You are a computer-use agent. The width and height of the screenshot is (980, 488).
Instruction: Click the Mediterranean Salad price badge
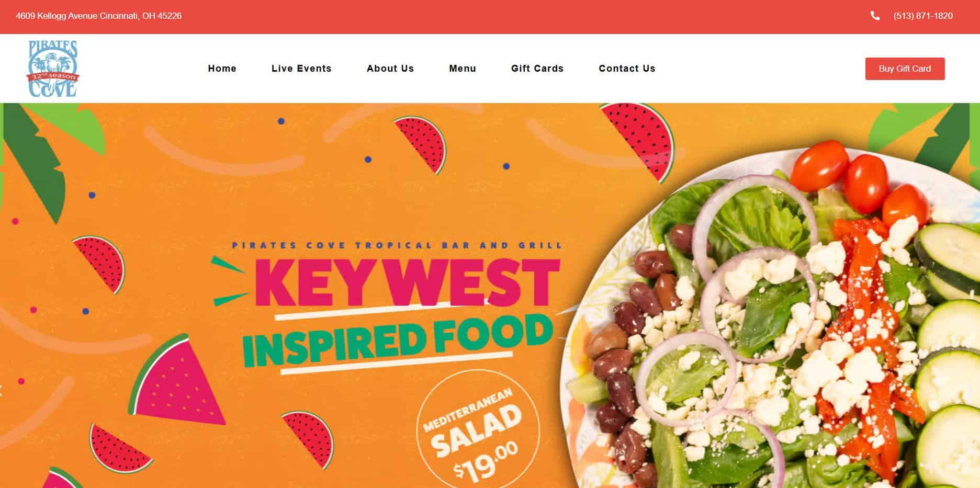click(478, 430)
